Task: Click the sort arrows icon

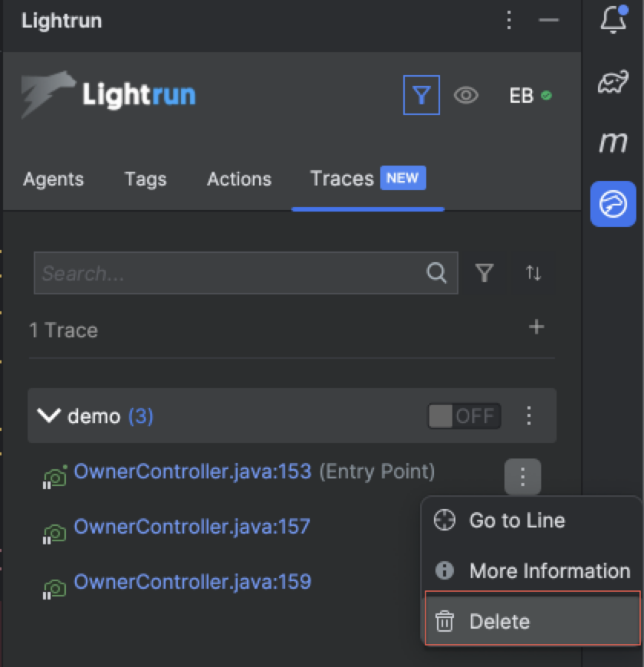Action: (533, 273)
